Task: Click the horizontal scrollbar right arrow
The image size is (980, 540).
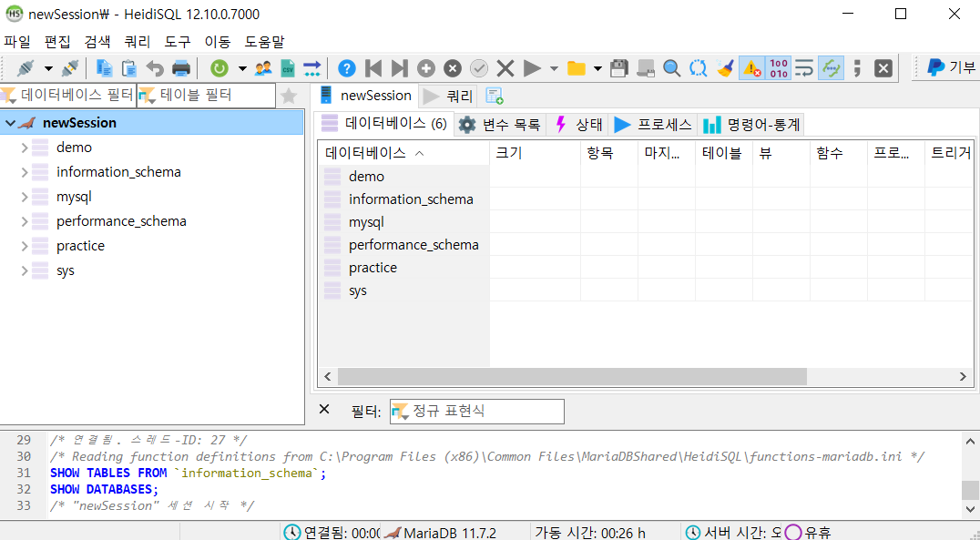Action: click(x=963, y=376)
